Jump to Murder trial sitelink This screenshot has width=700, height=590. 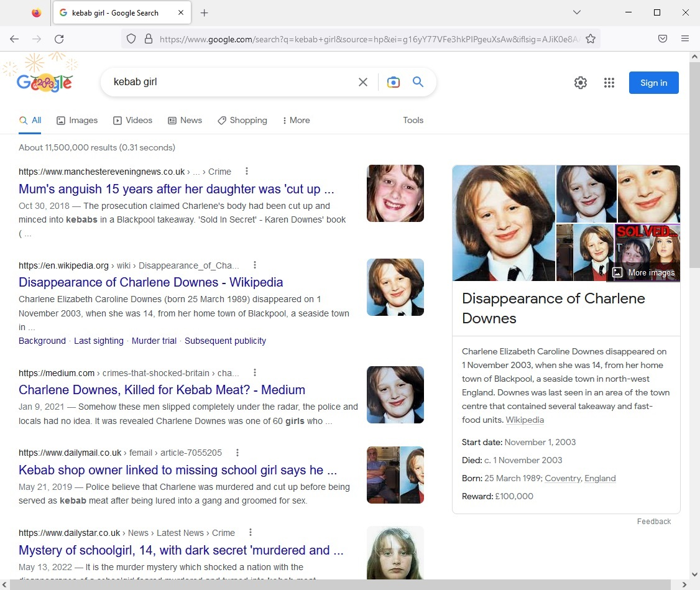(154, 341)
